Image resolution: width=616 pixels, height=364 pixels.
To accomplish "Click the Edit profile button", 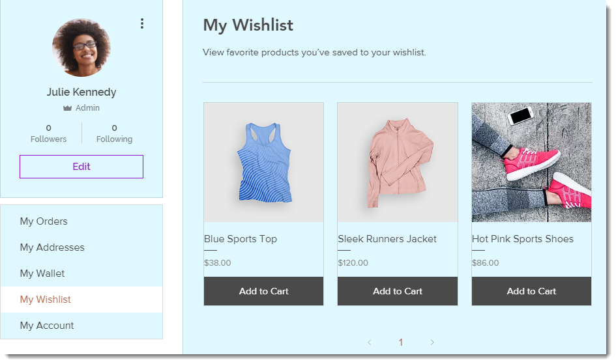I will pos(81,167).
